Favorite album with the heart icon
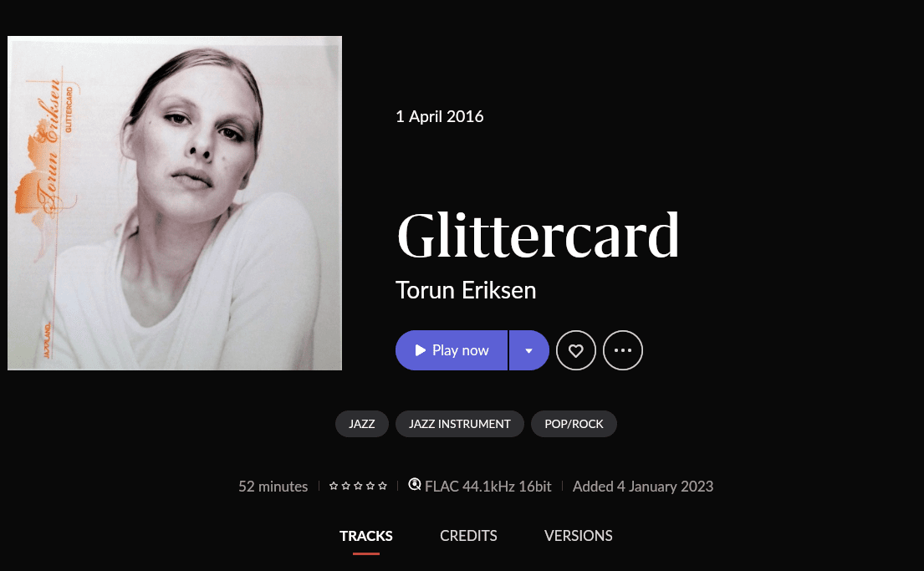924x571 pixels. [x=576, y=350]
